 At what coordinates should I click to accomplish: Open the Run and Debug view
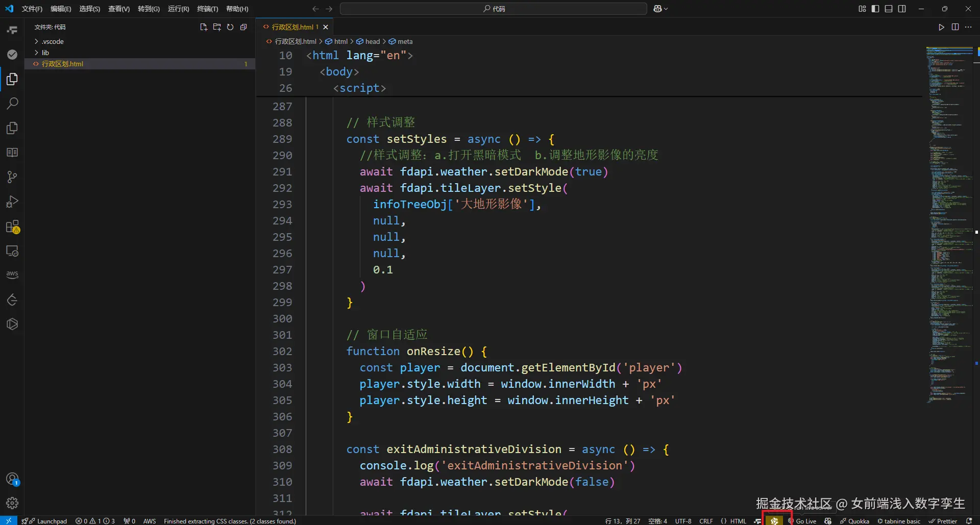(12, 202)
